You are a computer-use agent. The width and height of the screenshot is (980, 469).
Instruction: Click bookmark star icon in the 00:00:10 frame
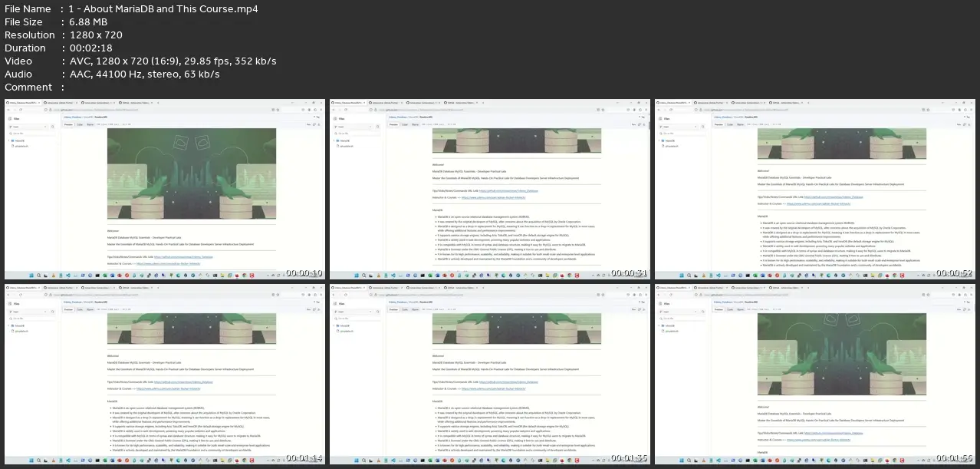point(278,110)
